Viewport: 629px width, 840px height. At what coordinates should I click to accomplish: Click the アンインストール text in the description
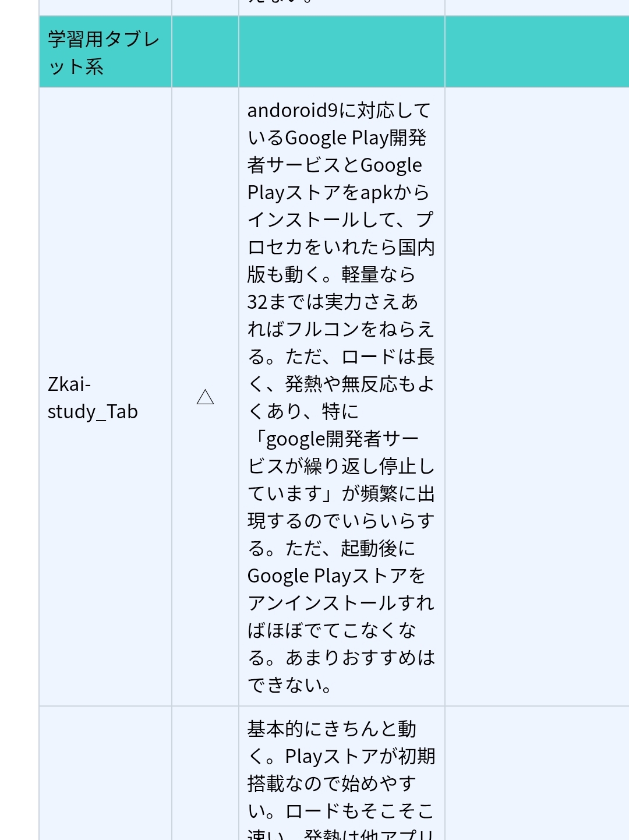click(322, 603)
